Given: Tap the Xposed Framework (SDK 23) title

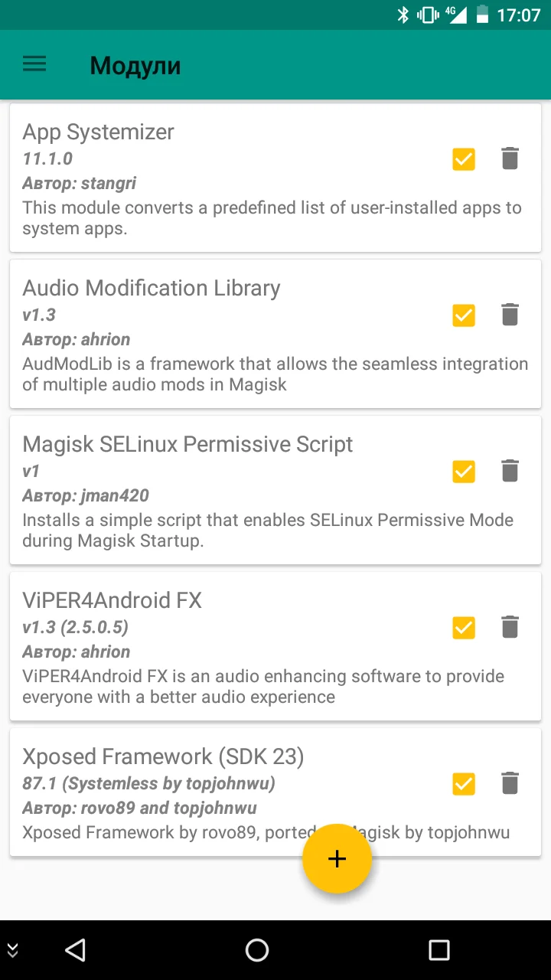Looking at the screenshot, I should tap(163, 756).
